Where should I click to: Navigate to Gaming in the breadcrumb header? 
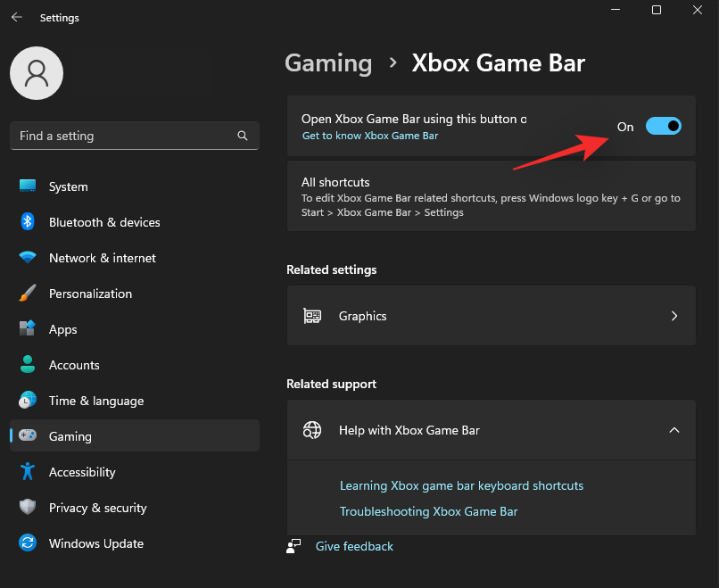tap(328, 63)
